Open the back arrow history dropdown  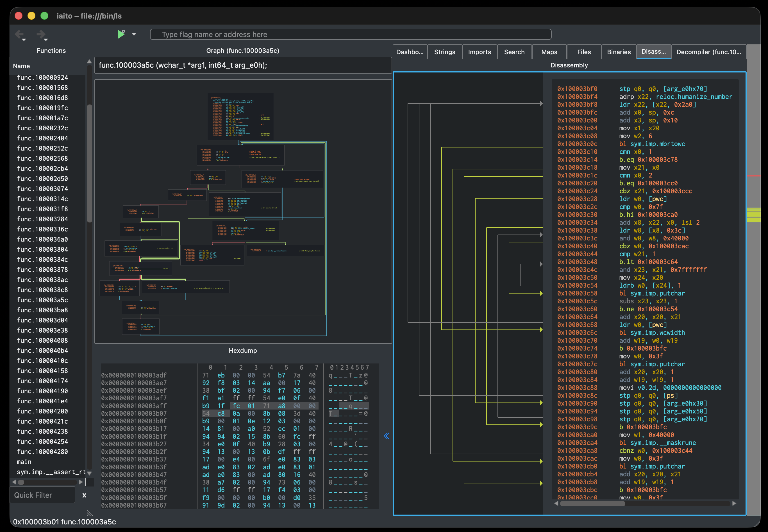24,40
